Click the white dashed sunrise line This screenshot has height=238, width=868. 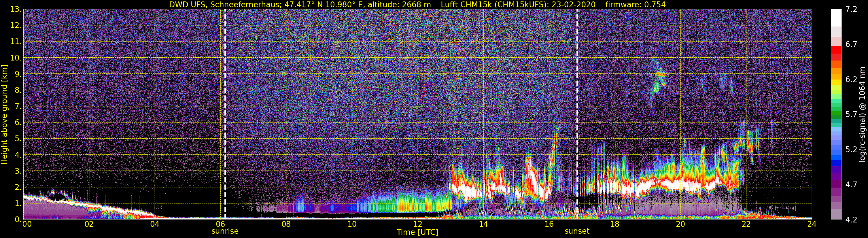225,114
